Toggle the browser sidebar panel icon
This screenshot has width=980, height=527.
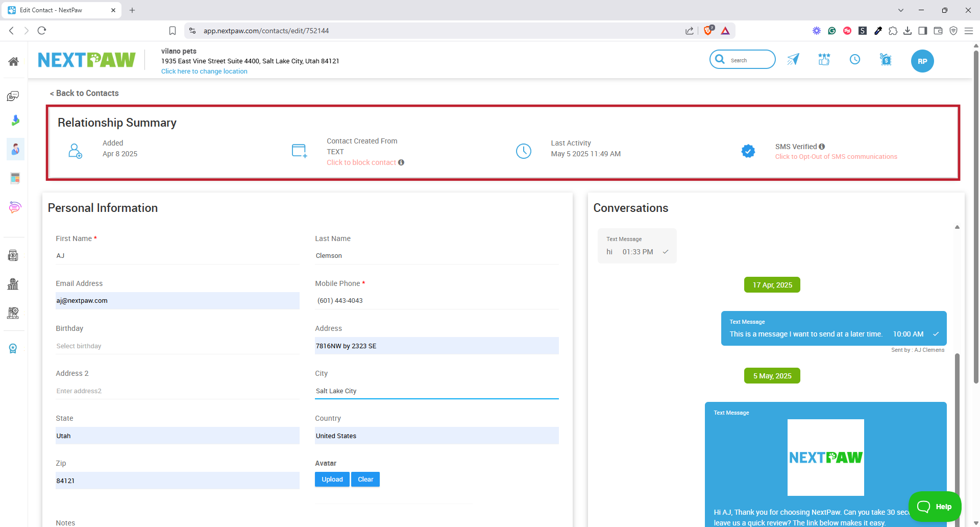click(x=923, y=31)
